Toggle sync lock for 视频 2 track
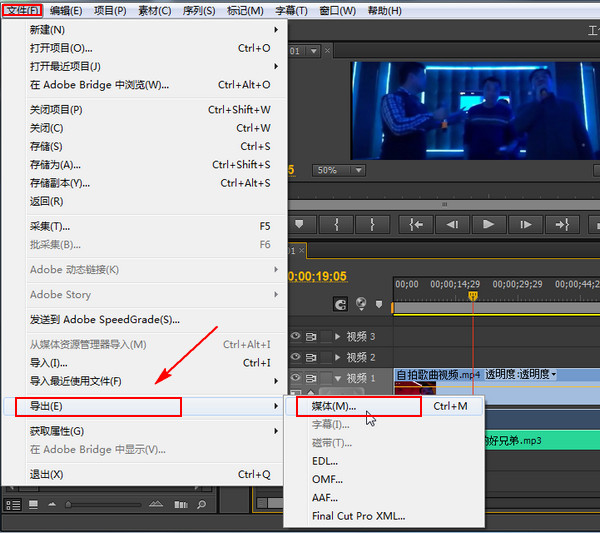The image size is (600, 533). click(311, 357)
